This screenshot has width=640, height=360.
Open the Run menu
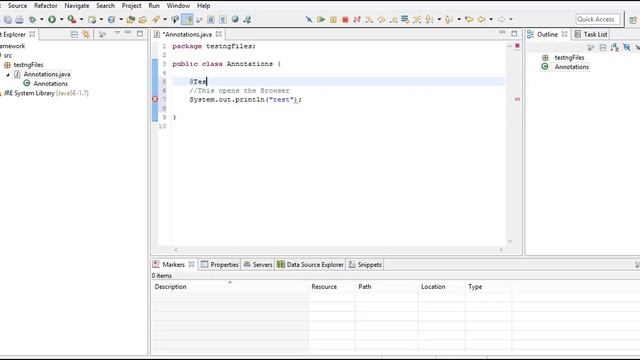[154, 6]
